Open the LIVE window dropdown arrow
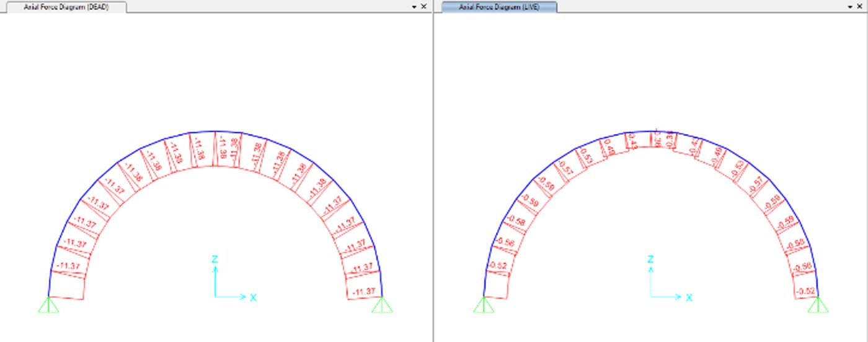The image size is (868, 342). [x=848, y=7]
